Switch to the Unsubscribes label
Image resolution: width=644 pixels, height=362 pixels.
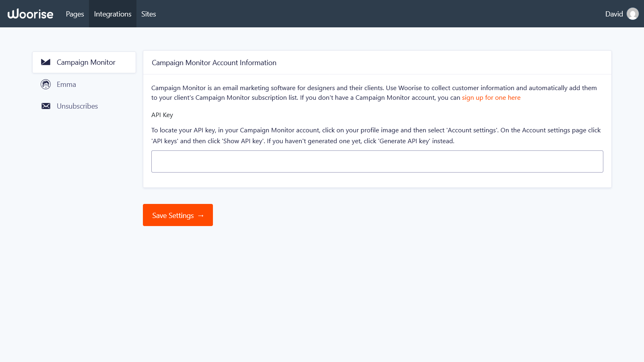[77, 106]
